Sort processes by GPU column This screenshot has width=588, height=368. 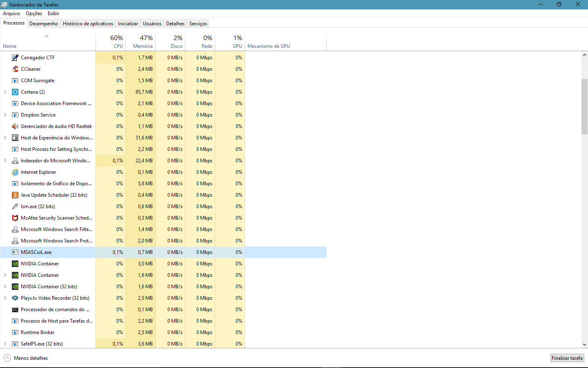(x=230, y=42)
